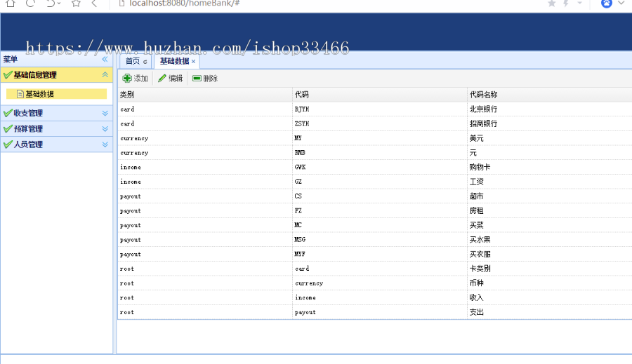This screenshot has width=632, height=364.
Task: Select the 基础数据 tab
Action: click(x=175, y=61)
